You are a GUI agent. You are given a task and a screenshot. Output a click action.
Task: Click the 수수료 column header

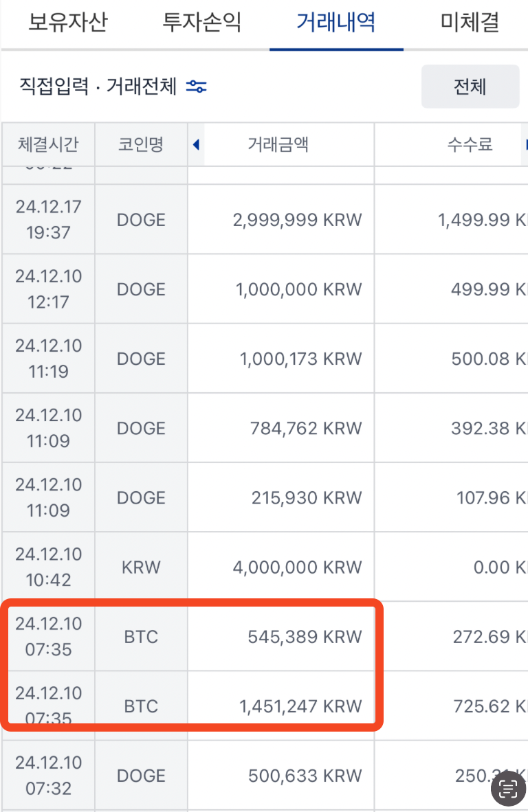(470, 144)
